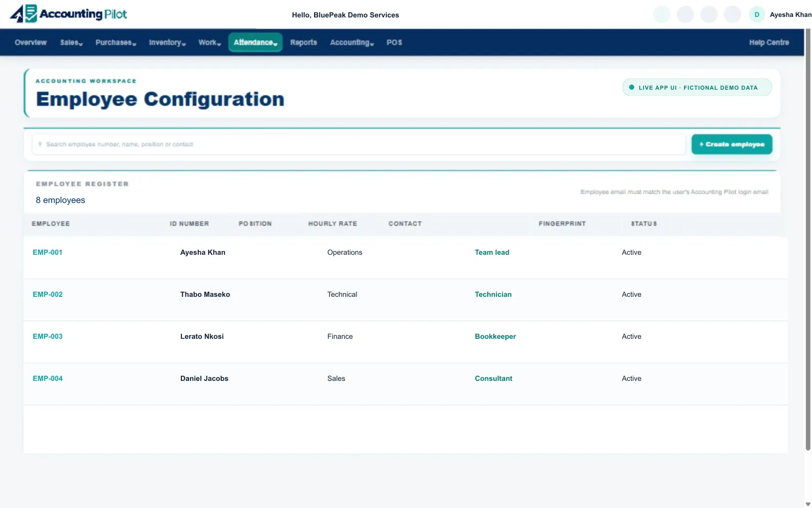Select the name Daniel Jacobs
Image resolution: width=812 pixels, height=508 pixels.
click(x=204, y=378)
